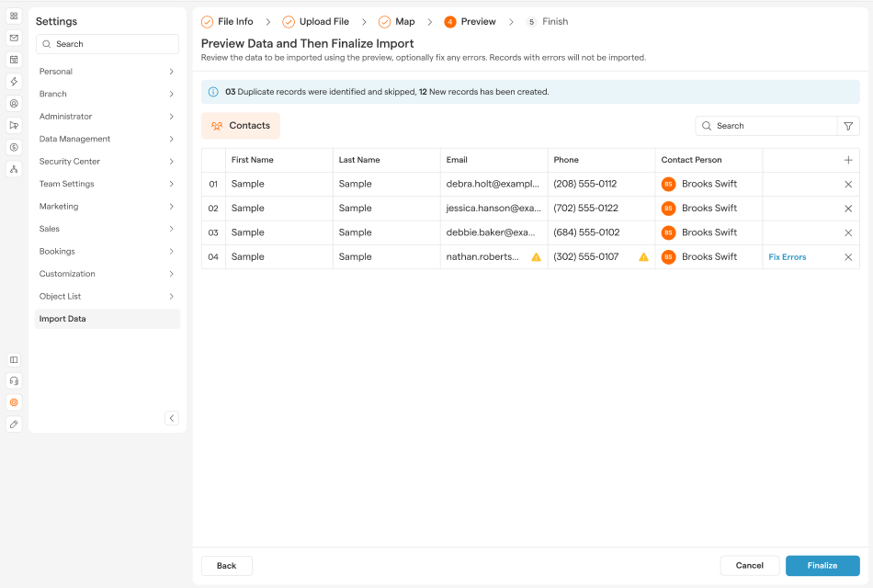Remove row 01 using its X icon

[x=848, y=184]
